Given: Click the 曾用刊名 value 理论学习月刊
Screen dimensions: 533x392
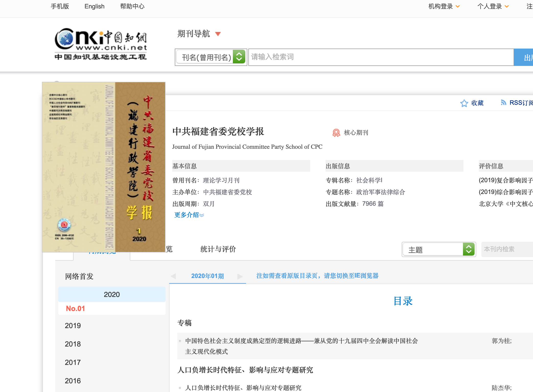Looking at the screenshot, I should pos(221,180).
